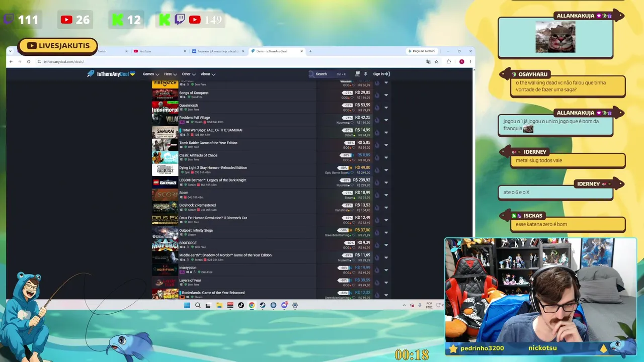Click the pin icon next to Sign in

366,74
